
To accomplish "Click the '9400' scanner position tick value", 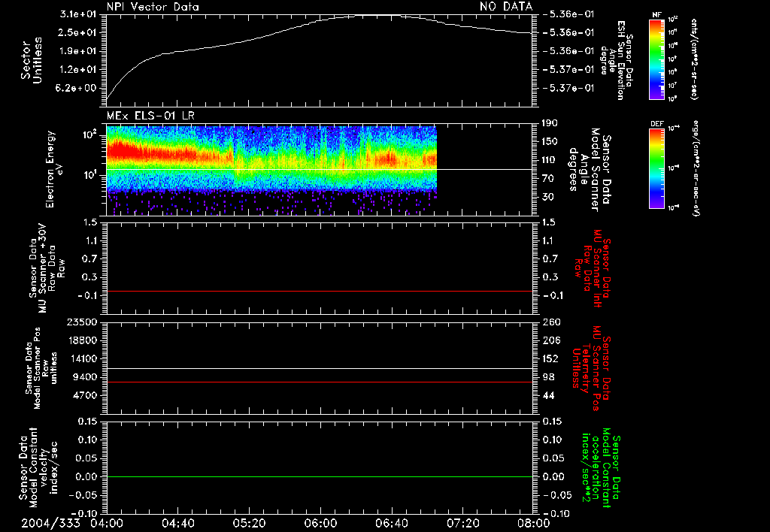I will click(x=84, y=377).
